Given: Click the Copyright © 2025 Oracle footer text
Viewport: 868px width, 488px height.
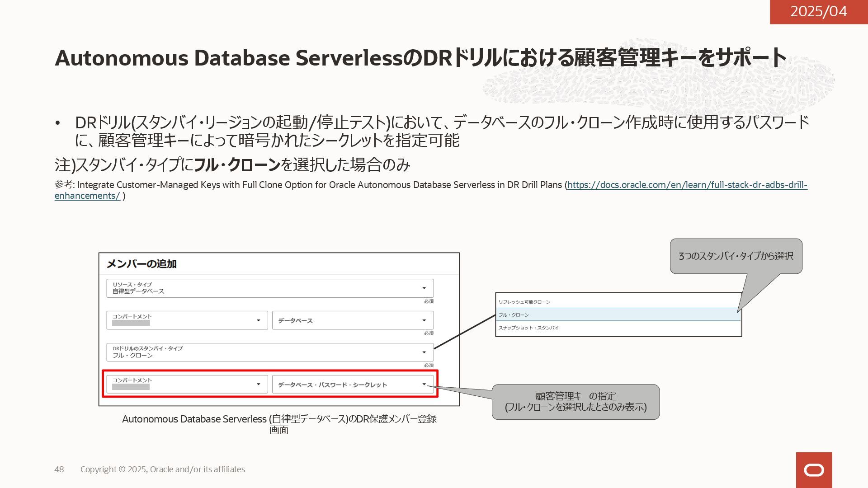Looking at the screenshot, I should tap(163, 469).
